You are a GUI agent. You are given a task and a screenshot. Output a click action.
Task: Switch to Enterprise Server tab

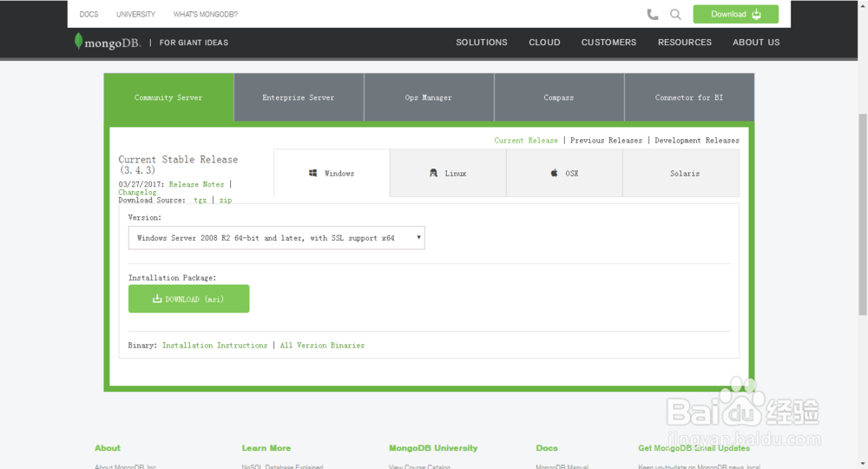point(299,97)
